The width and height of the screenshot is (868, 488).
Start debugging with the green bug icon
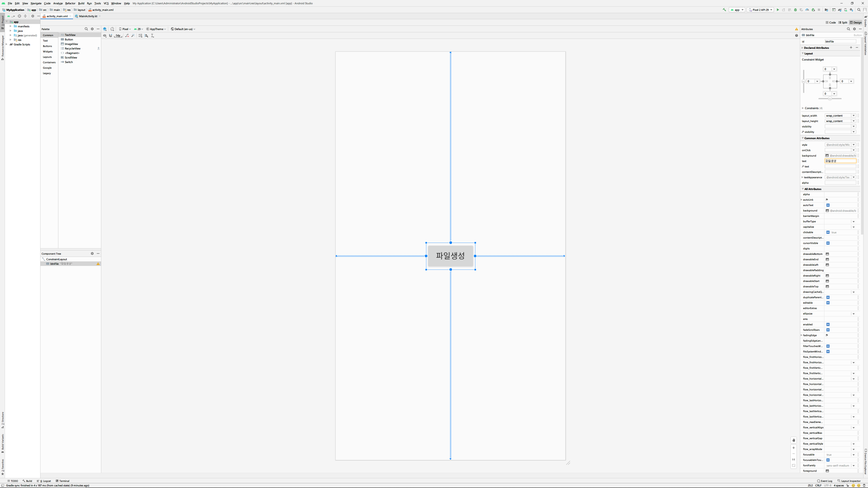[796, 10]
